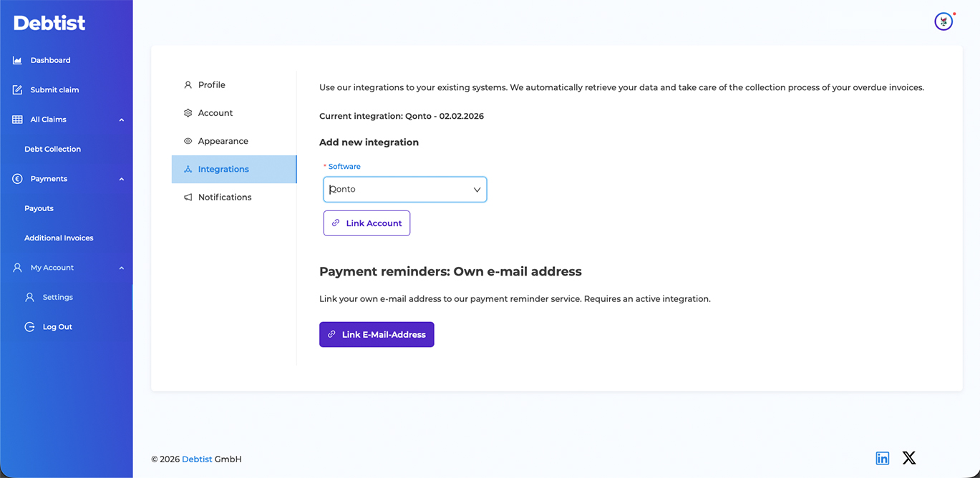Click the Log Out icon
The image size is (980, 478).
click(29, 327)
